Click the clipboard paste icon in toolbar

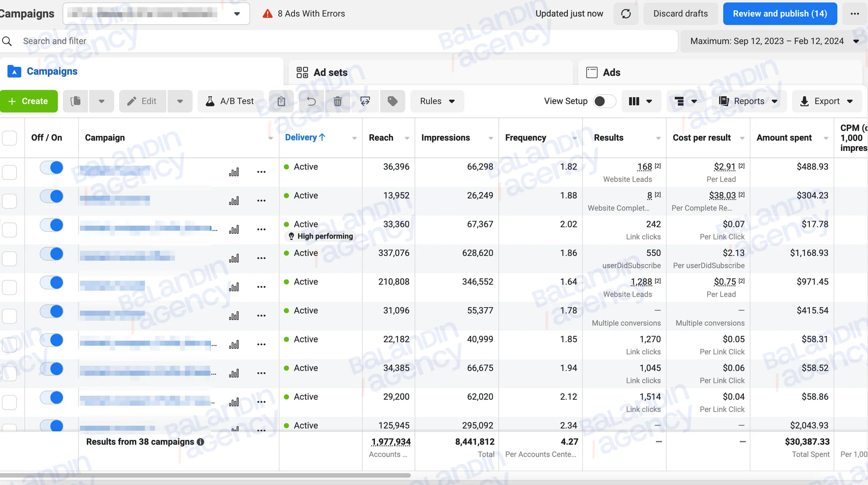(x=281, y=101)
